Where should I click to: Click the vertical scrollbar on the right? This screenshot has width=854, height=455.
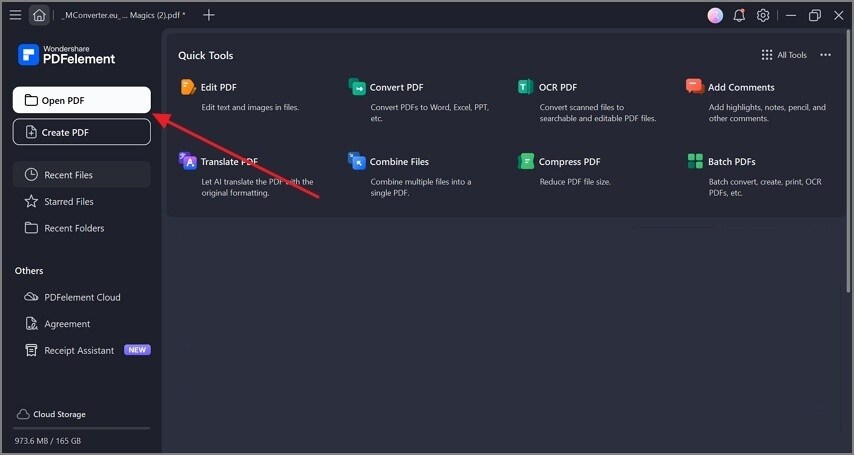click(850, 161)
